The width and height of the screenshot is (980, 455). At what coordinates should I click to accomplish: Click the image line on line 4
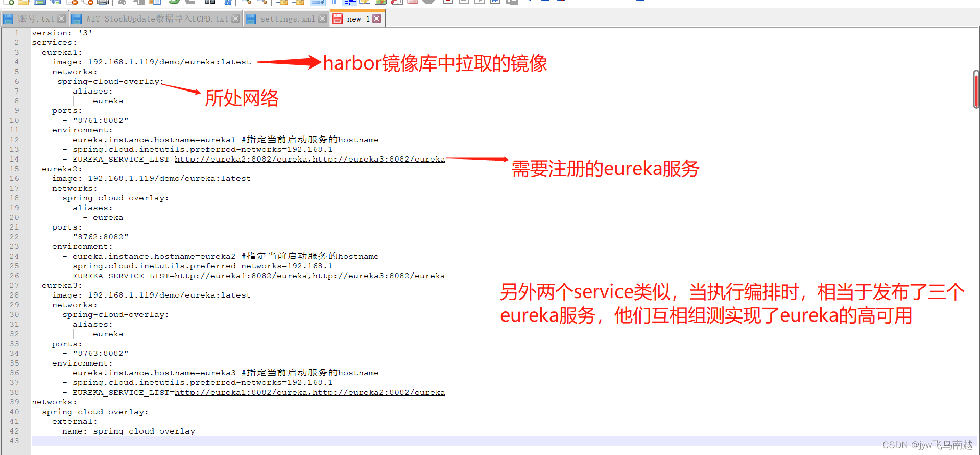tap(151, 62)
